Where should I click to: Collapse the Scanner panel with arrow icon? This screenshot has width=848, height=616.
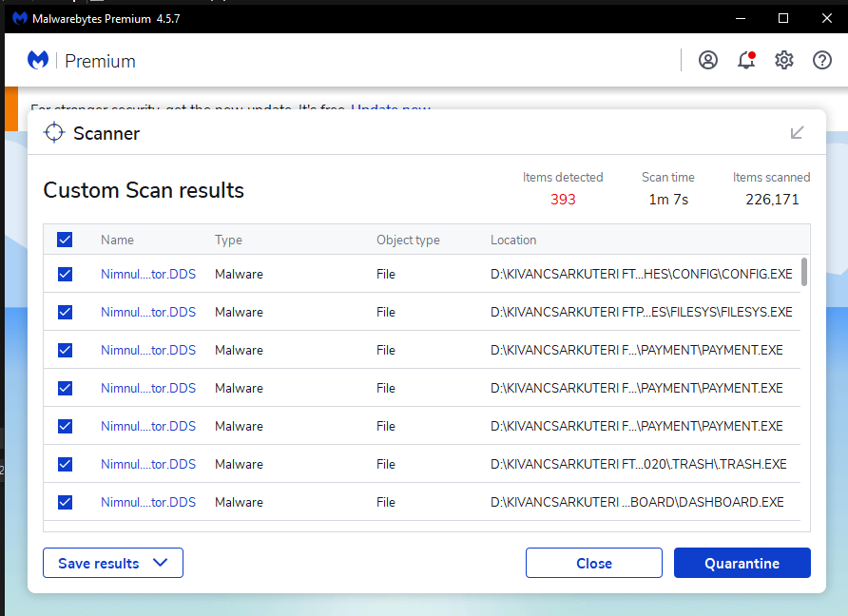pos(798,132)
